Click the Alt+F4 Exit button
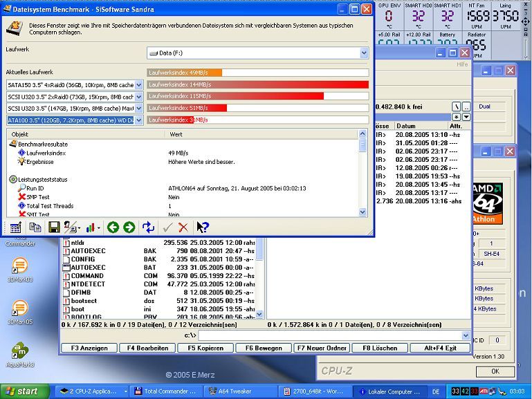This screenshot has width=532, height=399. point(440,348)
